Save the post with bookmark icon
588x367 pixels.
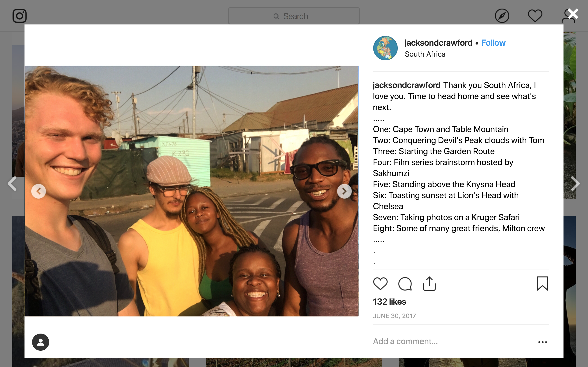point(542,283)
